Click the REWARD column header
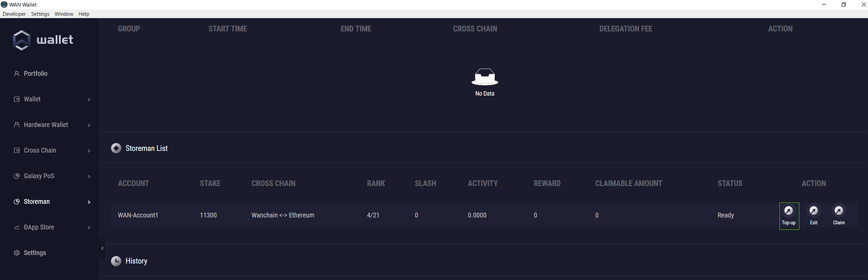868x280 pixels. (547, 184)
